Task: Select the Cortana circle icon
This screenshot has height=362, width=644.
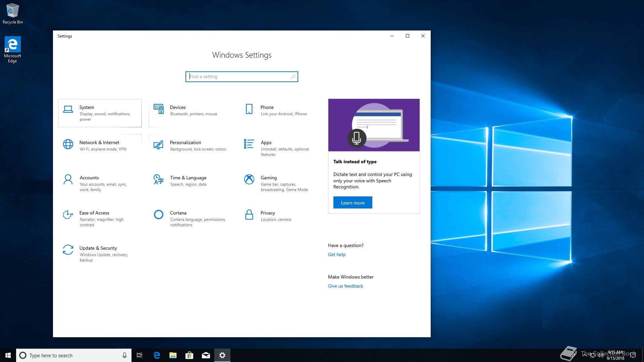Action: click(158, 215)
